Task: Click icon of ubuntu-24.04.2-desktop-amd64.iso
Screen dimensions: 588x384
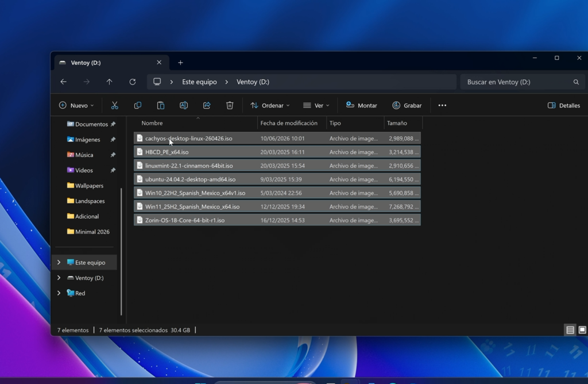Action: click(x=140, y=179)
